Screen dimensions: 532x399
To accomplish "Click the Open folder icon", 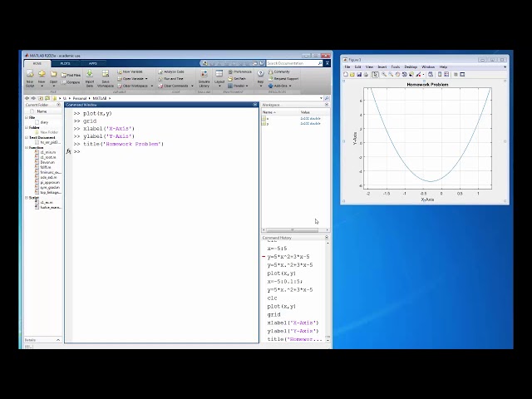I will coord(53,74).
